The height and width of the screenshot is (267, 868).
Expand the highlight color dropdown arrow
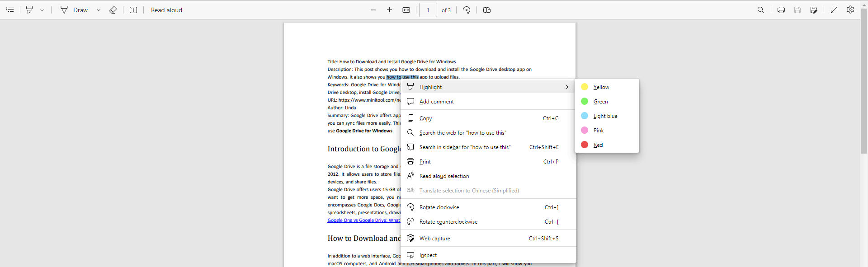pos(42,10)
